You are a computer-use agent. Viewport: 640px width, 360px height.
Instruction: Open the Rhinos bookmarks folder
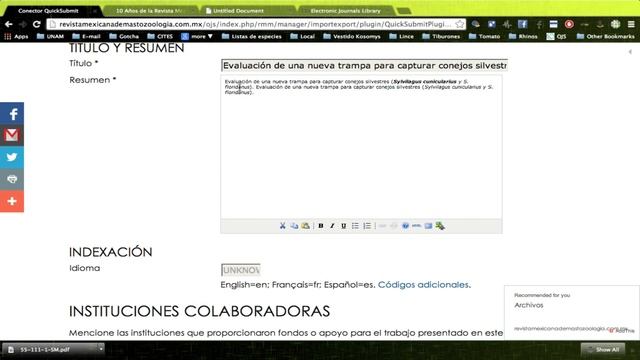coord(523,36)
